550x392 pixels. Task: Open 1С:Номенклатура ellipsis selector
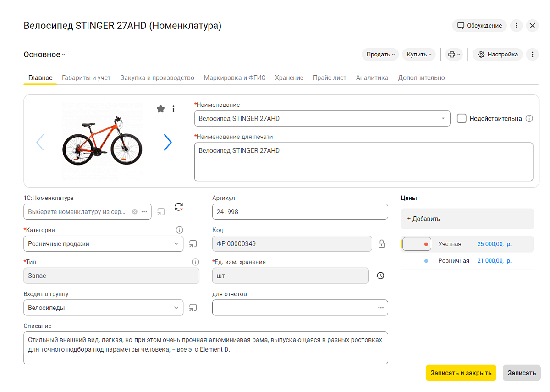(144, 212)
